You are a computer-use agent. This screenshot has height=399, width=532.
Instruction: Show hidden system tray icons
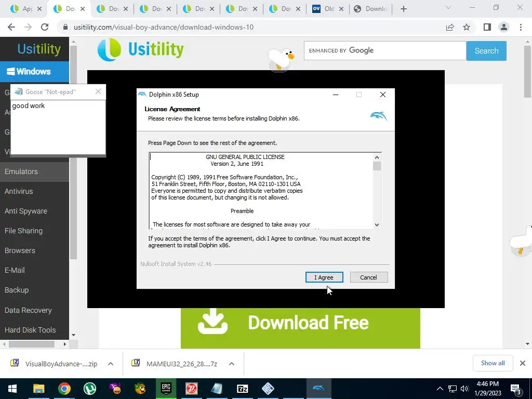440,389
